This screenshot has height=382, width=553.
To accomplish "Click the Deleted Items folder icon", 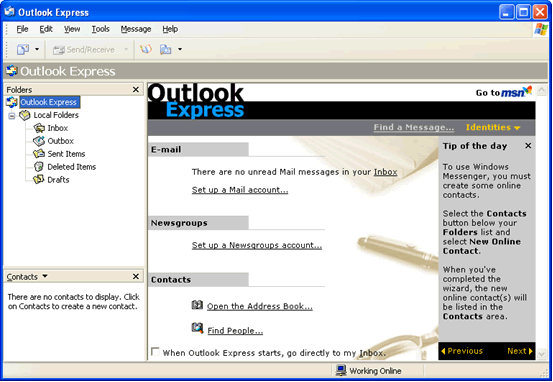I will pos(39,167).
